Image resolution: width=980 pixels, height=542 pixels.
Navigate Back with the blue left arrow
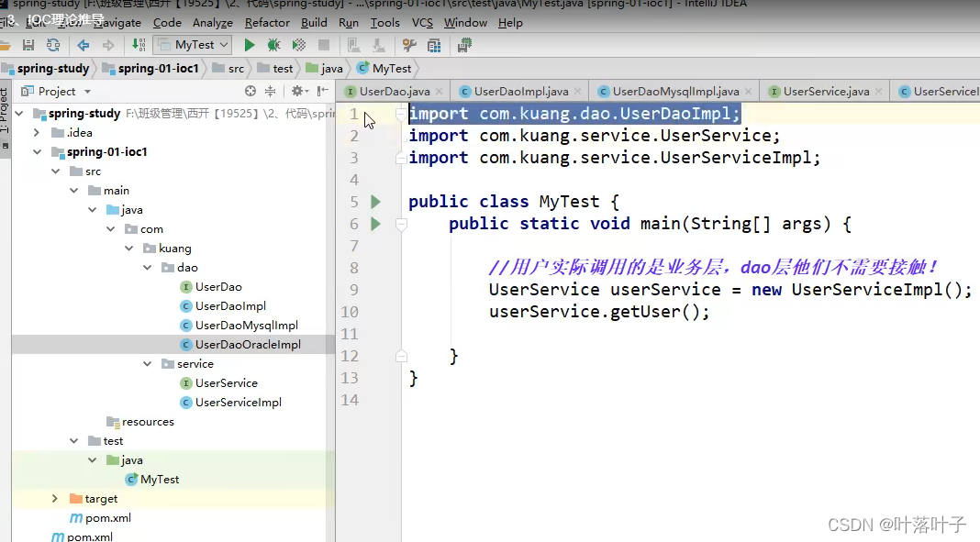pyautogui.click(x=84, y=45)
